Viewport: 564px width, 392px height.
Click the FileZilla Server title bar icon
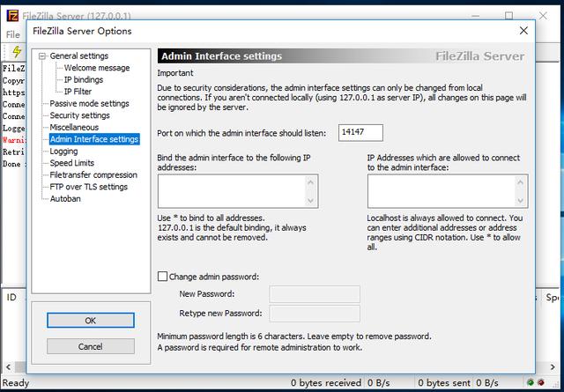pos(12,16)
